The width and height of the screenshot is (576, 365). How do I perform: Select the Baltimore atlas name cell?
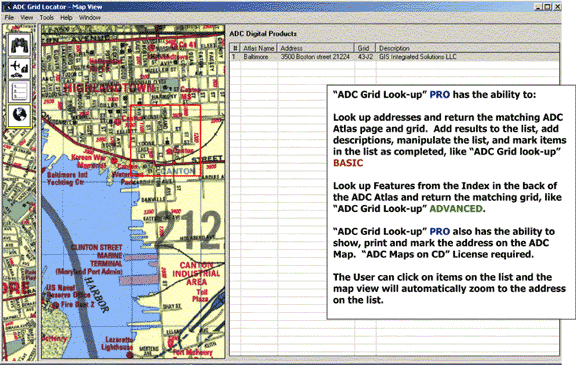[x=256, y=57]
